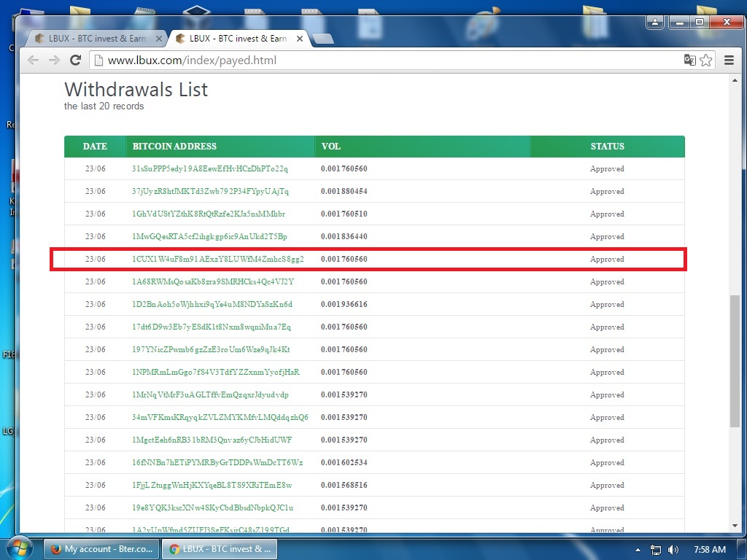
Task: Click 'the last 20 records' subtitle
Action: pos(104,106)
